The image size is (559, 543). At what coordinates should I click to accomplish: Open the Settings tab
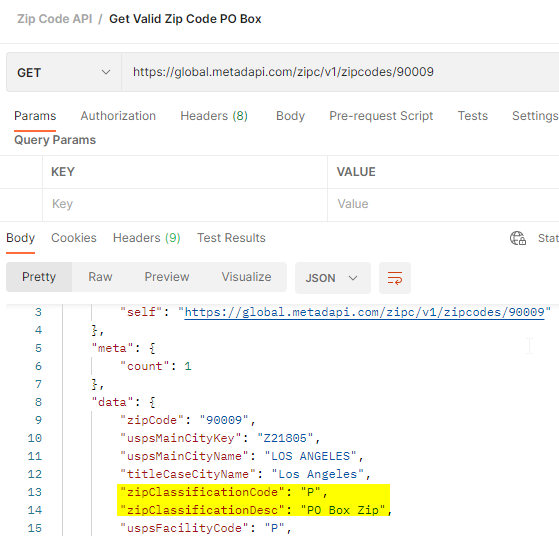(535, 116)
